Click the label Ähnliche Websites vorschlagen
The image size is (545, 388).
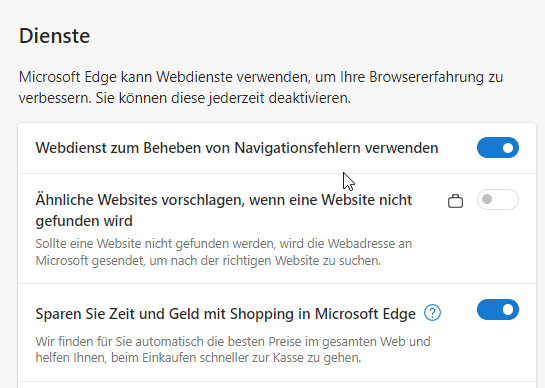[x=140, y=200]
